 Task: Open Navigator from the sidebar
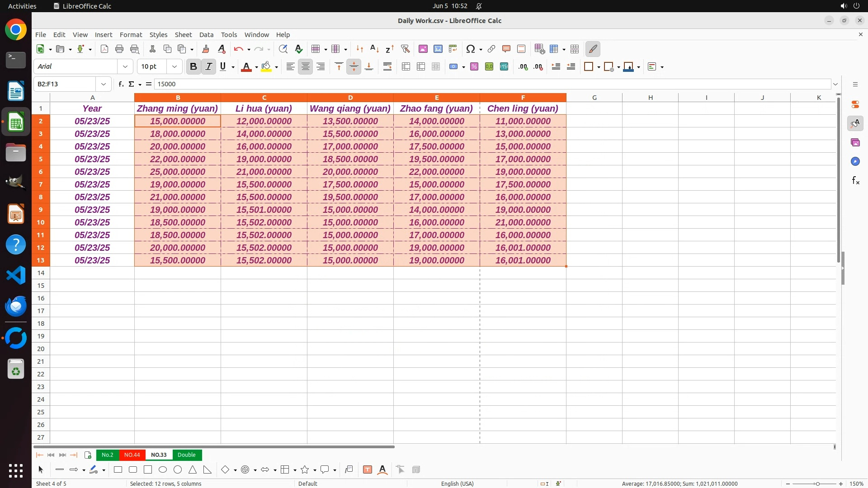pos(855,162)
